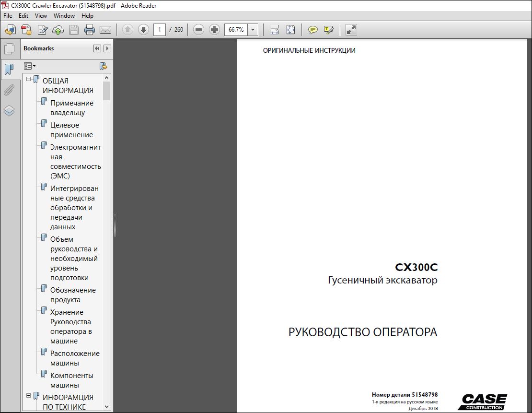The height and width of the screenshot is (413, 532).
Task: Open the Layers panel icon
Action: pos(9,111)
